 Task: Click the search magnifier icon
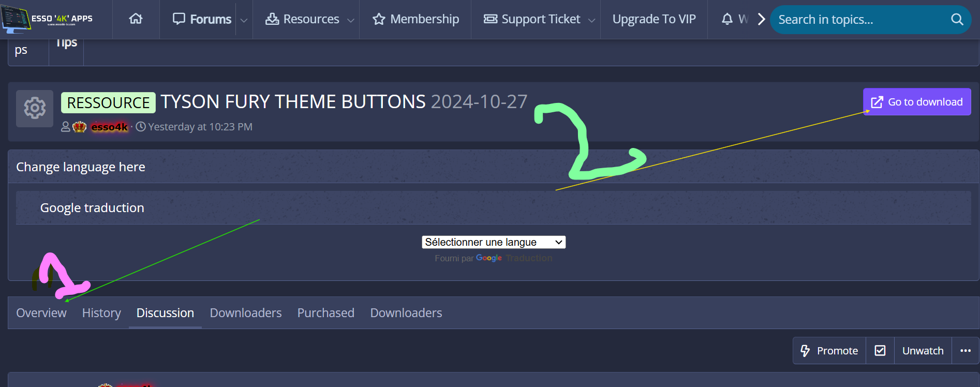[957, 20]
